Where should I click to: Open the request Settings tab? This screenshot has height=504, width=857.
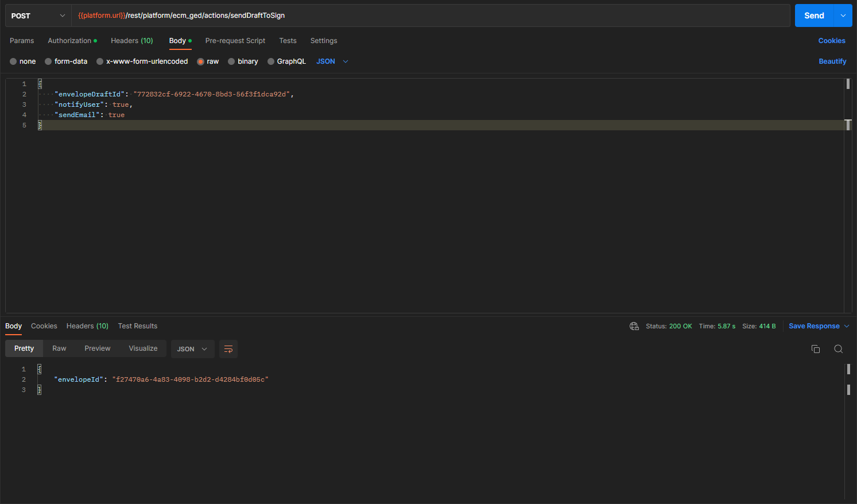coord(324,41)
